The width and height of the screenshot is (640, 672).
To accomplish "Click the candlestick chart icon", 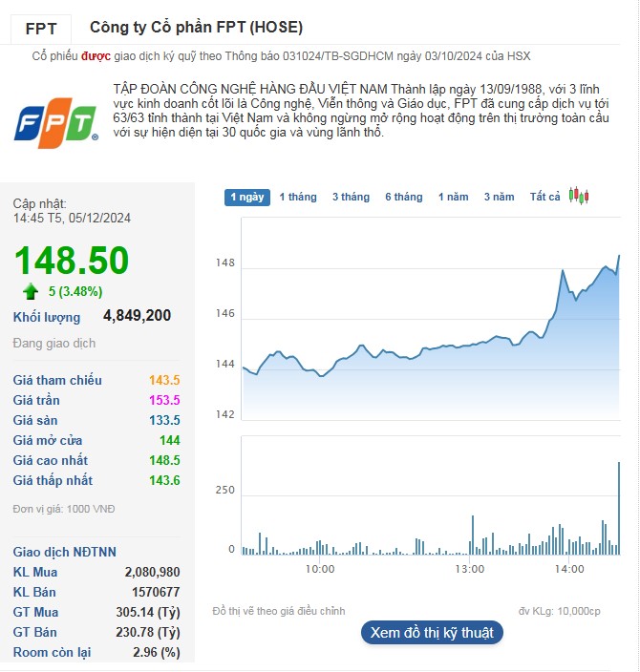I will tap(578, 196).
